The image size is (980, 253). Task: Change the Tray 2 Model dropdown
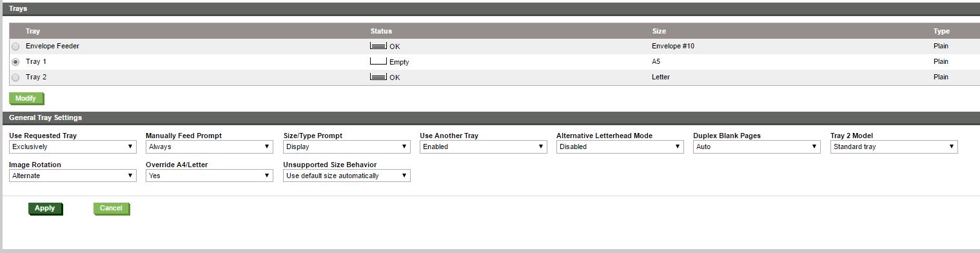point(894,147)
